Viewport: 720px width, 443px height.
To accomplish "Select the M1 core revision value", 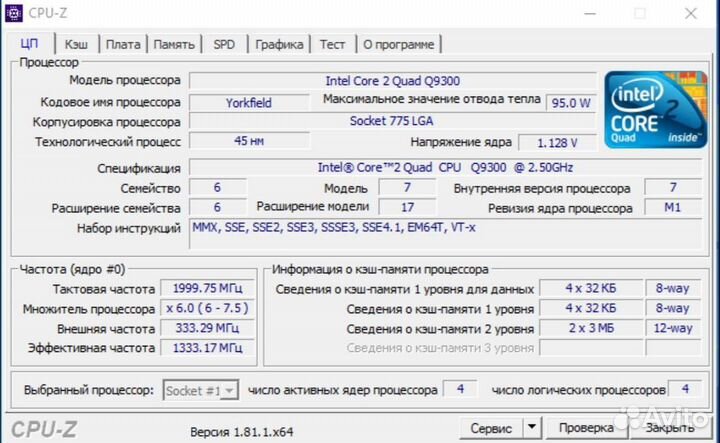I will coord(673,207).
